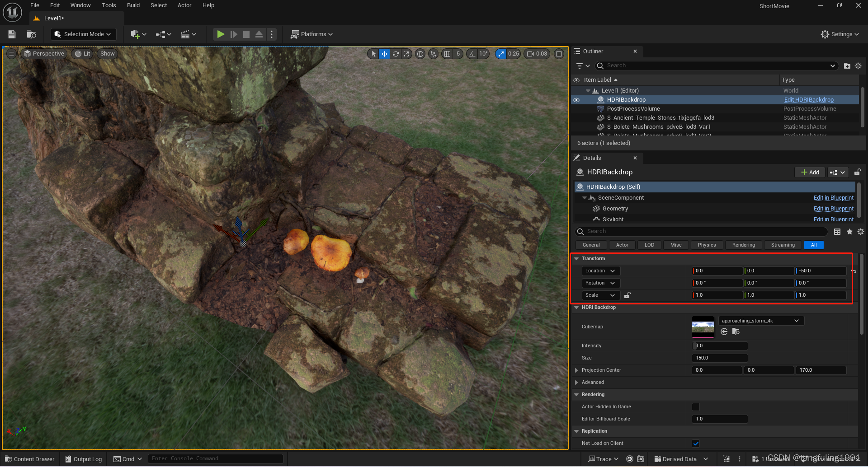Open the File menu
This screenshot has height=467, width=868.
35,5
